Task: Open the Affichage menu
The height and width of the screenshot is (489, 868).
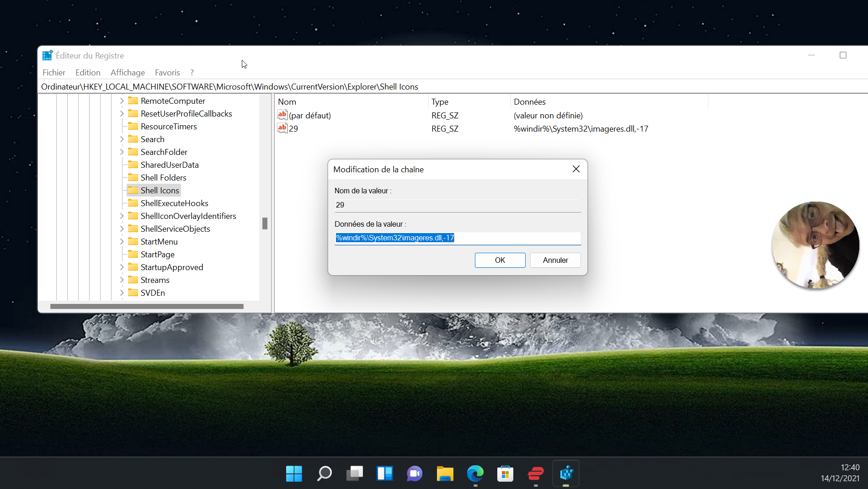Action: [x=128, y=72]
